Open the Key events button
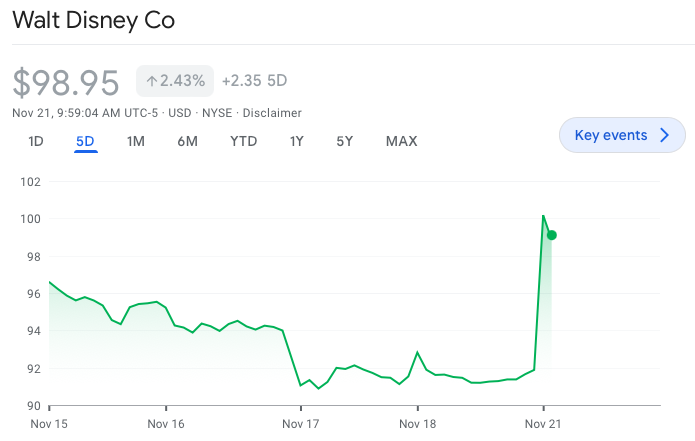The image size is (695, 441). pyautogui.click(x=622, y=135)
